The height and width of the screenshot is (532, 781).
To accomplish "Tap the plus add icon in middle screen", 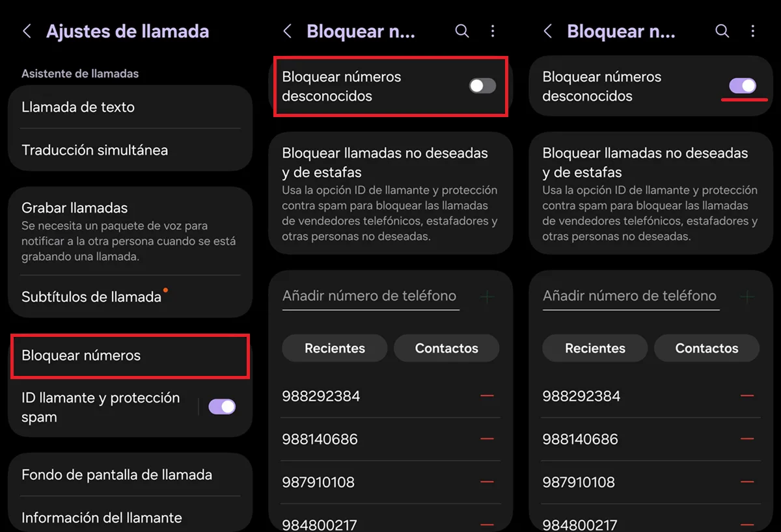I will [487, 297].
